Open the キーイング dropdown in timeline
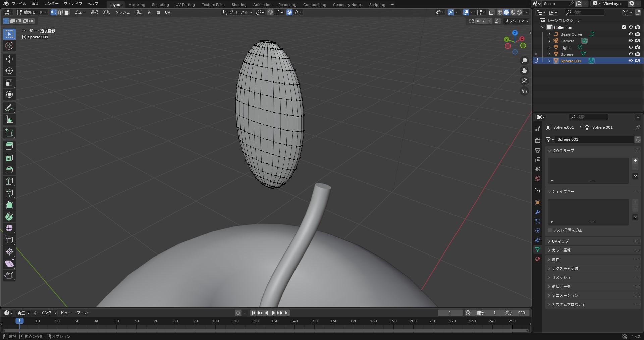This screenshot has height=340, width=644. (45, 313)
